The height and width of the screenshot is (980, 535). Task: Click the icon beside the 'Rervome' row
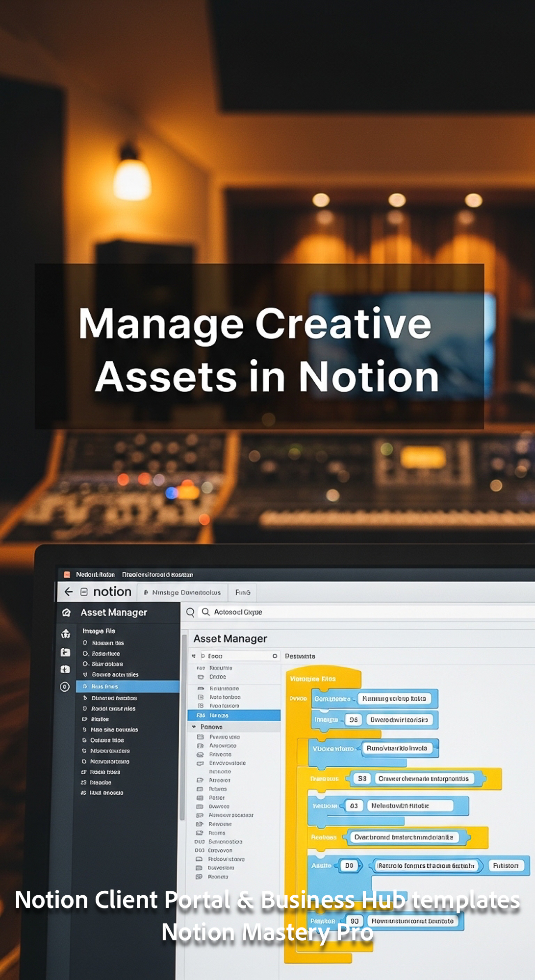pyautogui.click(x=200, y=824)
